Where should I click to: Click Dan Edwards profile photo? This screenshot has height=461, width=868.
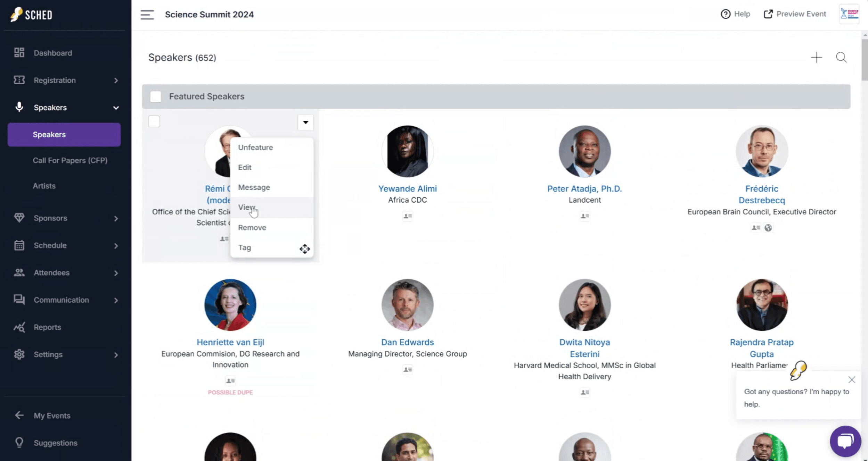[407, 305]
